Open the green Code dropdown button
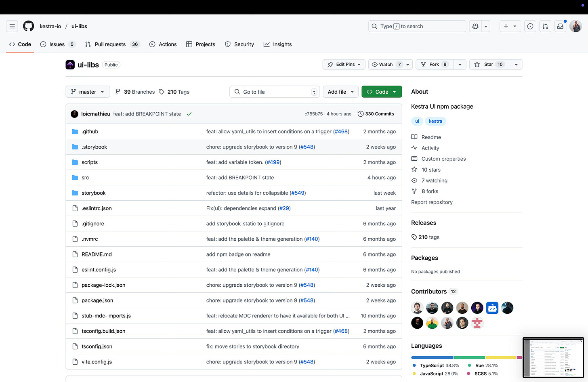 [382, 92]
